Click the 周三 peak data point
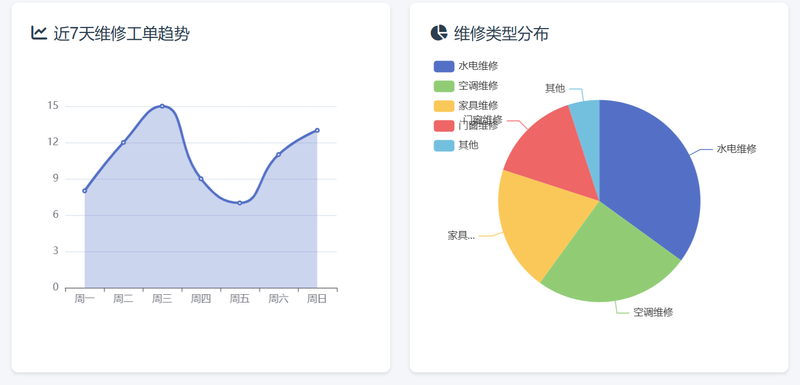800x385 pixels. [162, 106]
